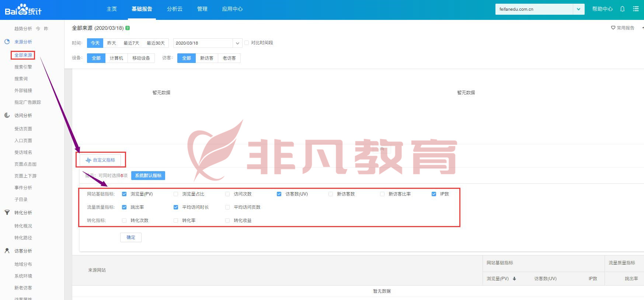
Task: Collapse the chart area with the up chevron
Action: tap(382, 149)
